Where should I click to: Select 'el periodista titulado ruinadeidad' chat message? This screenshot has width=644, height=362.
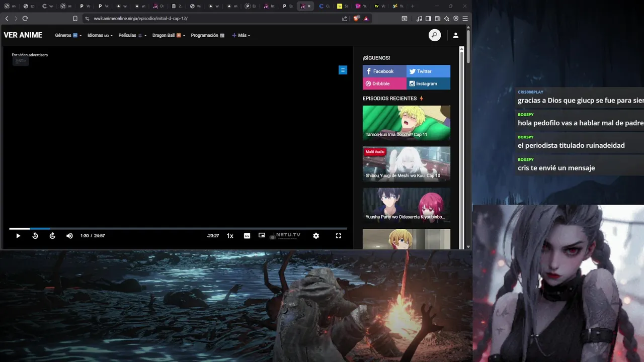pyautogui.click(x=571, y=145)
